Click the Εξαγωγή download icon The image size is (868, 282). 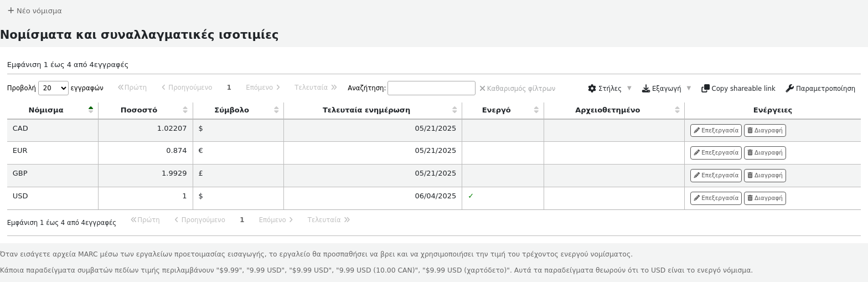[x=645, y=89]
